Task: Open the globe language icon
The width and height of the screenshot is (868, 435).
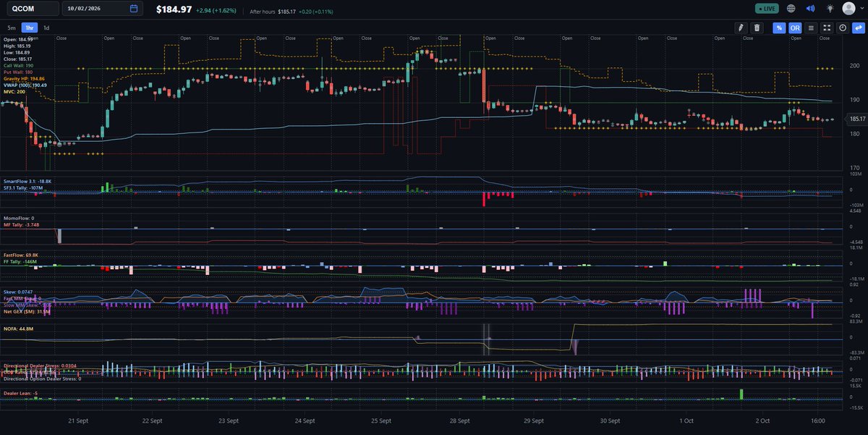Action: tap(791, 9)
